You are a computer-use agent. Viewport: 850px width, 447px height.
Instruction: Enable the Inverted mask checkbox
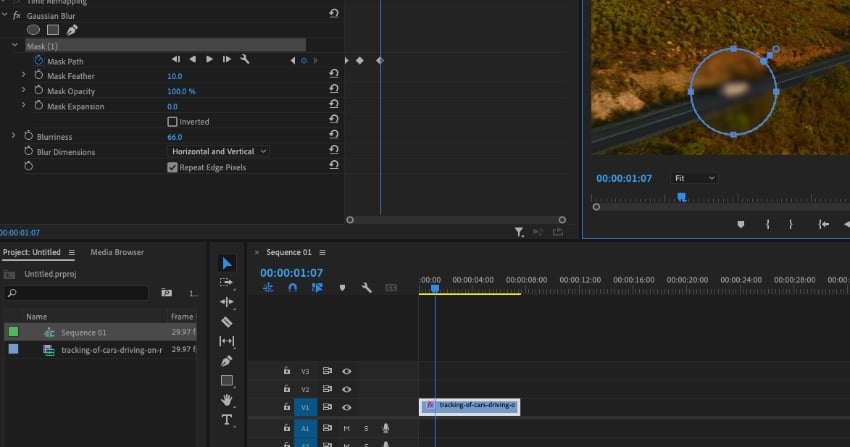point(172,121)
